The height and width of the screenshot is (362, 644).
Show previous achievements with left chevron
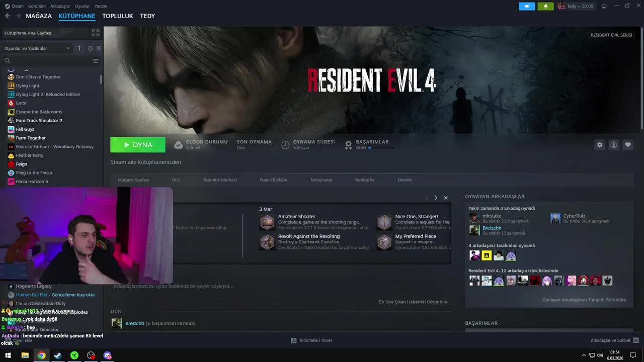[x=427, y=198]
